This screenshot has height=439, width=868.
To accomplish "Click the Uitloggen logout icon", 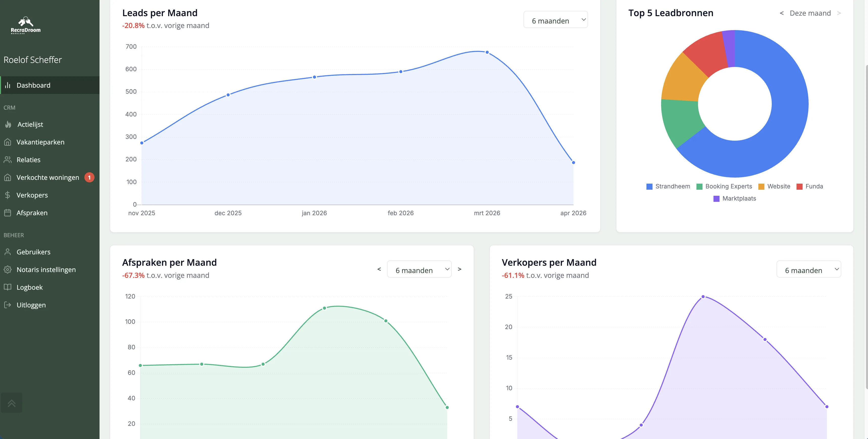I will pos(7,305).
